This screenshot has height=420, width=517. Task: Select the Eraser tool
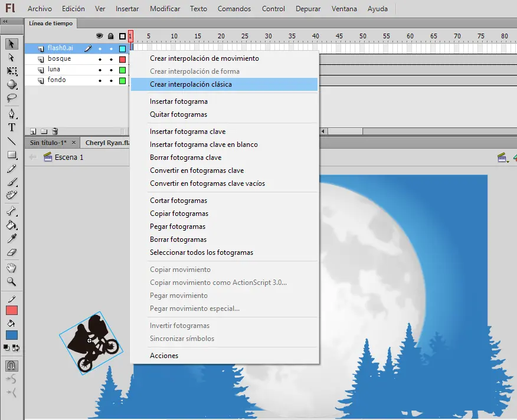click(x=12, y=252)
